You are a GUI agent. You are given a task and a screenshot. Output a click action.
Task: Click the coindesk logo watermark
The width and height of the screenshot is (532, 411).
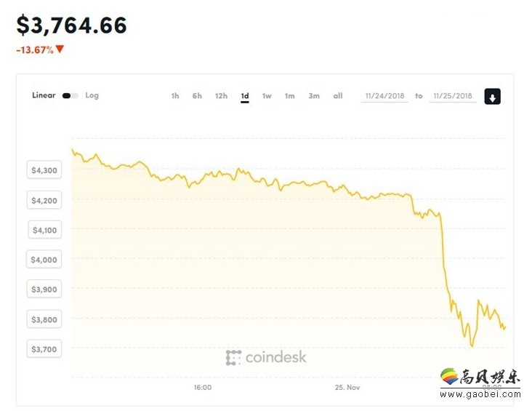266,357
